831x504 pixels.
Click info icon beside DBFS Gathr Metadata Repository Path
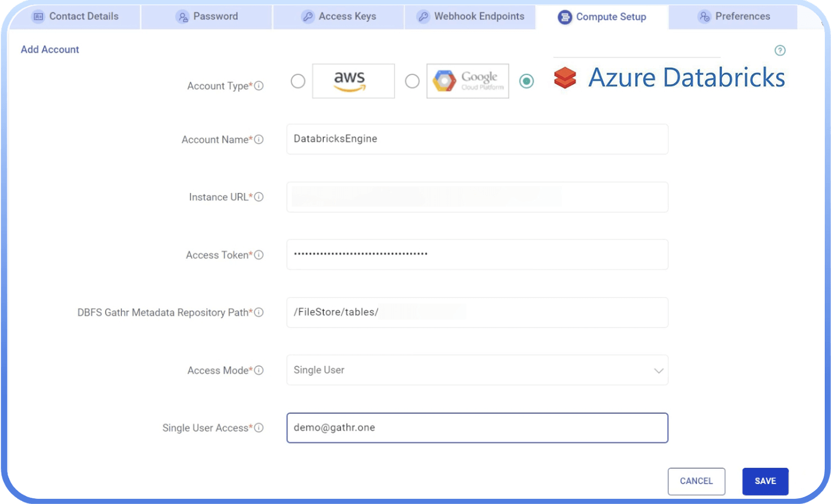point(259,312)
